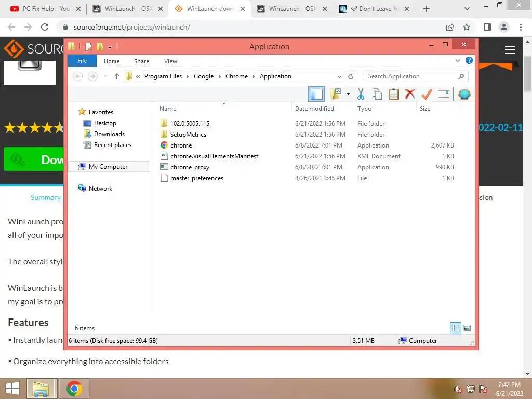Screen dimensions: 532x399
Task: Switch to the Share ribbon tab
Action: tap(141, 61)
